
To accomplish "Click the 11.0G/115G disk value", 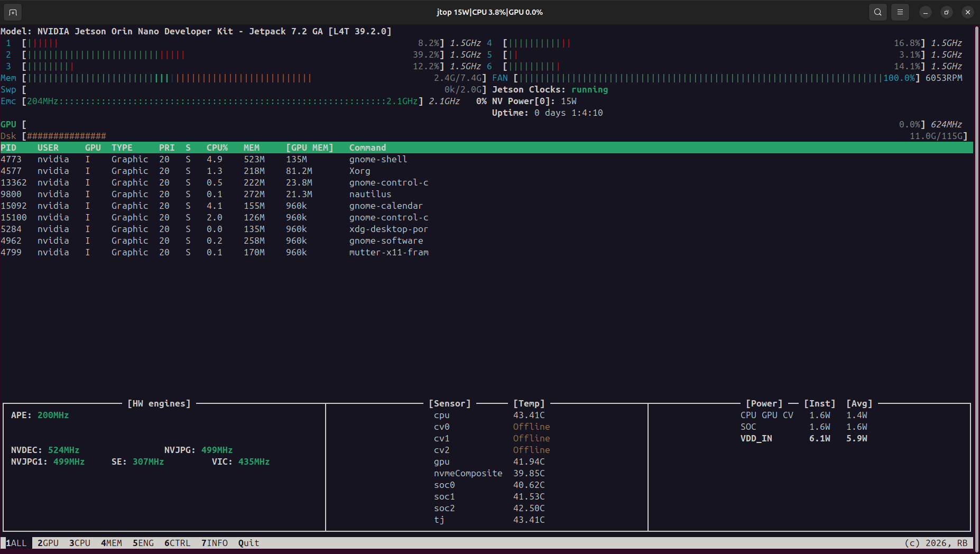I will (936, 136).
